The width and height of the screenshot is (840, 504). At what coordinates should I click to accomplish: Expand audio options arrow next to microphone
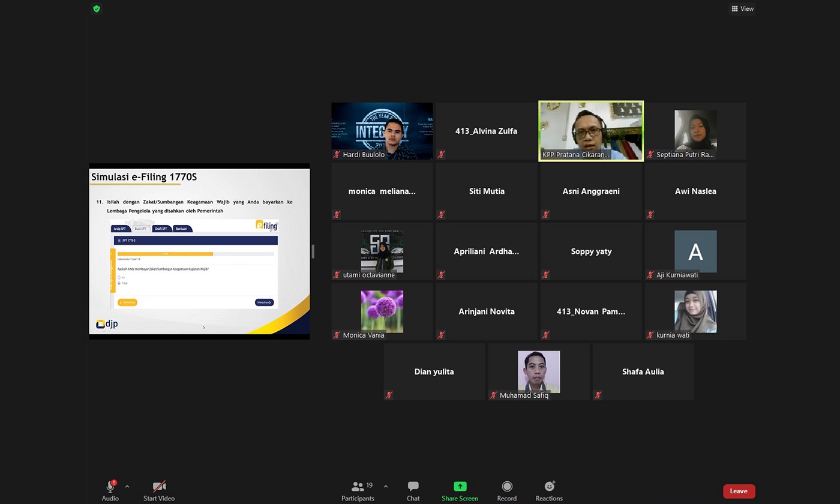point(127,487)
